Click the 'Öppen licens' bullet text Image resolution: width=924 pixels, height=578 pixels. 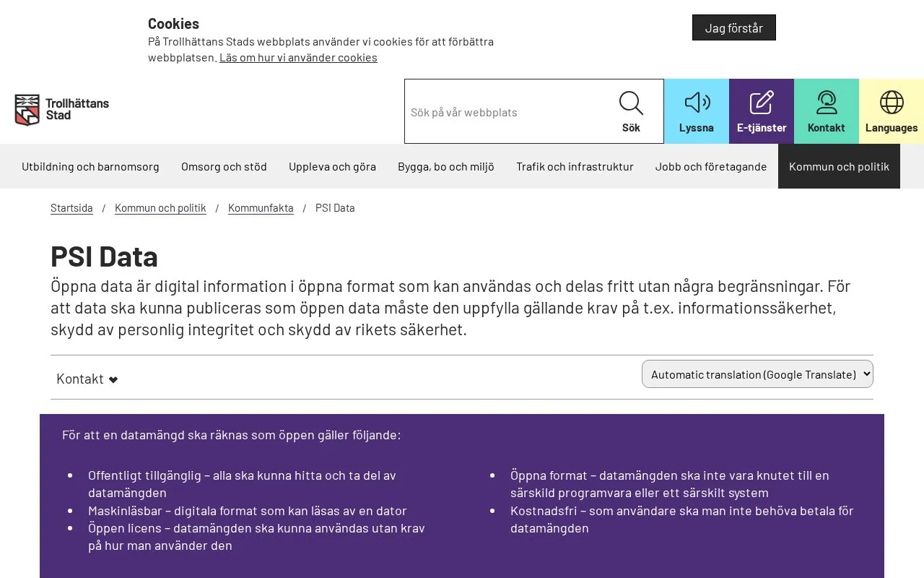pyautogui.click(x=256, y=537)
